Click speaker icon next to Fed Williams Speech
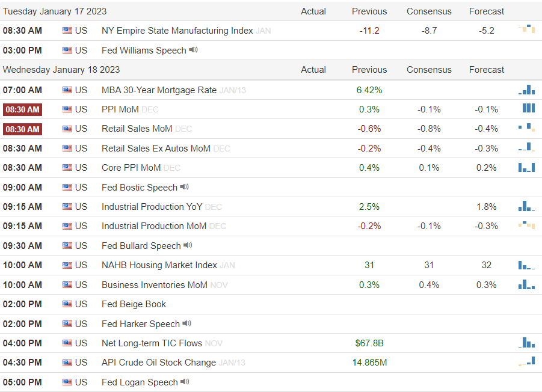The height and width of the screenshot is (392, 542). [194, 50]
